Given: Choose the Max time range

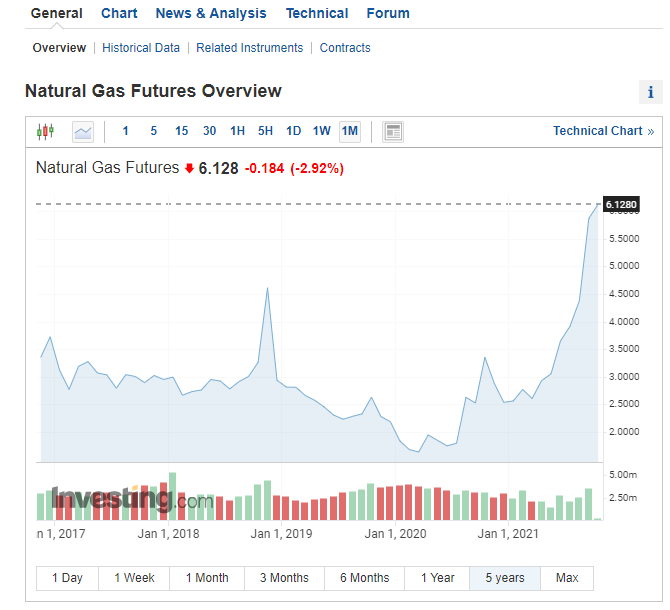Looking at the screenshot, I should tap(567, 578).
